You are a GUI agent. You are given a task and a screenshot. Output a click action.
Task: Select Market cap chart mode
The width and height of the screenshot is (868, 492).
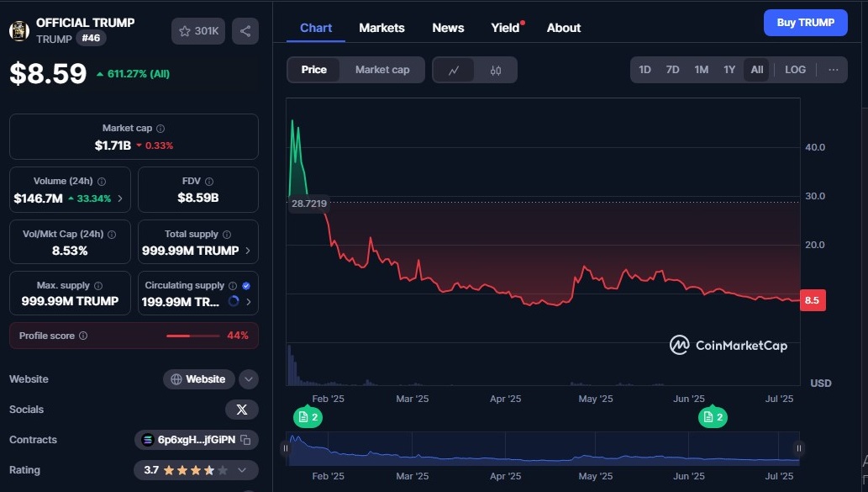(382, 70)
